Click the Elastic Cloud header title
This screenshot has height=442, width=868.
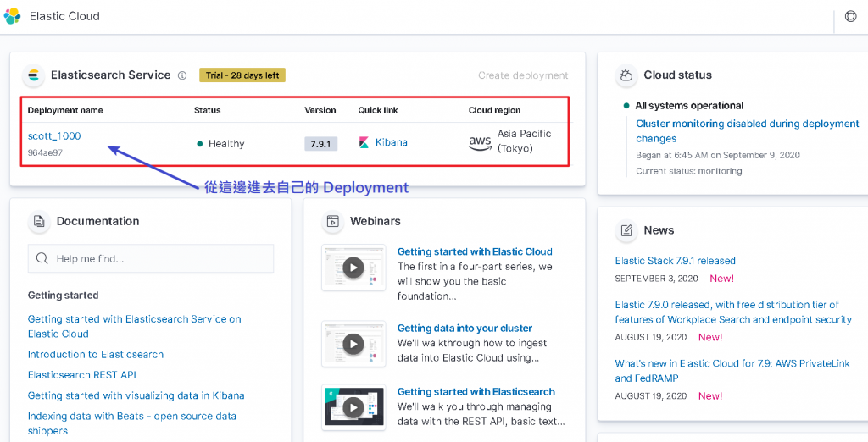pos(64,16)
